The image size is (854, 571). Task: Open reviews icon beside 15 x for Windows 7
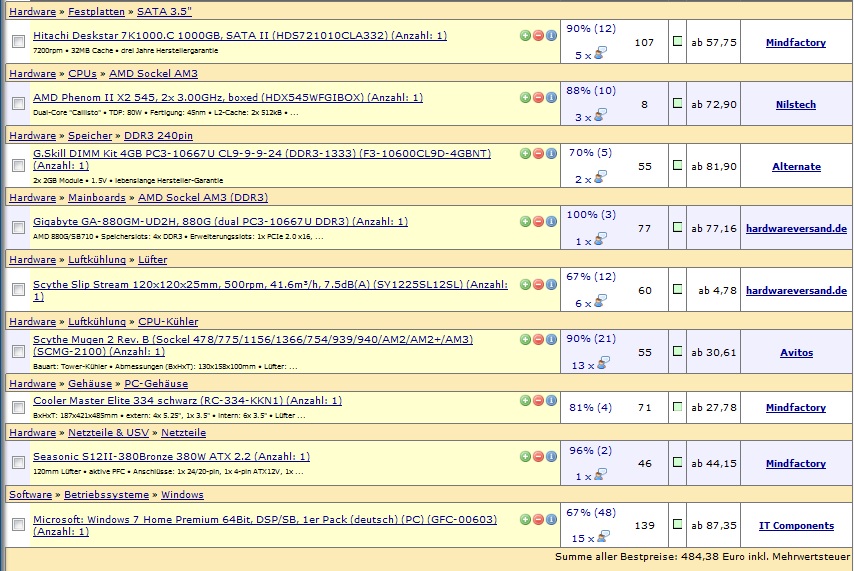[x=603, y=536]
